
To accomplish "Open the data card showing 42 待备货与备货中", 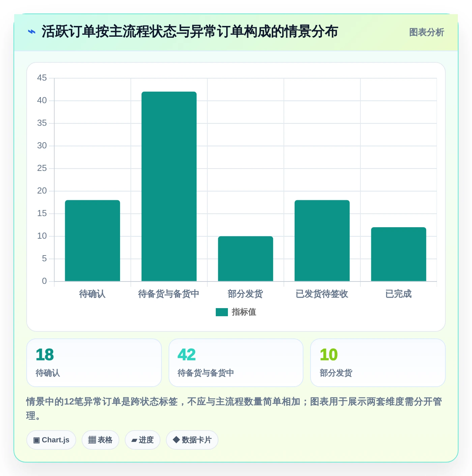I will [236, 363].
